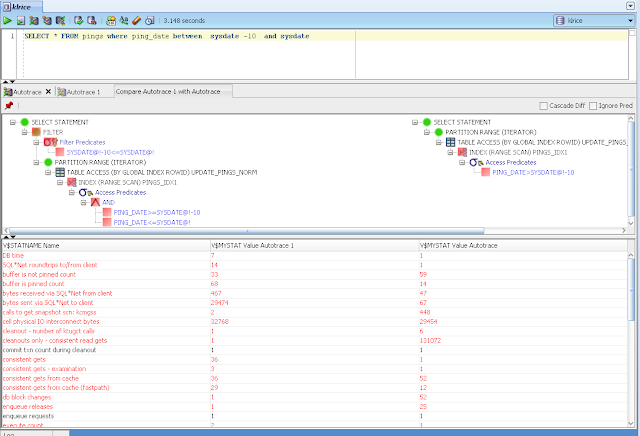Click the red square beside PING_DATE>SYSDATE@!-10
The width and height of the screenshot is (640, 436).
tap(486, 172)
